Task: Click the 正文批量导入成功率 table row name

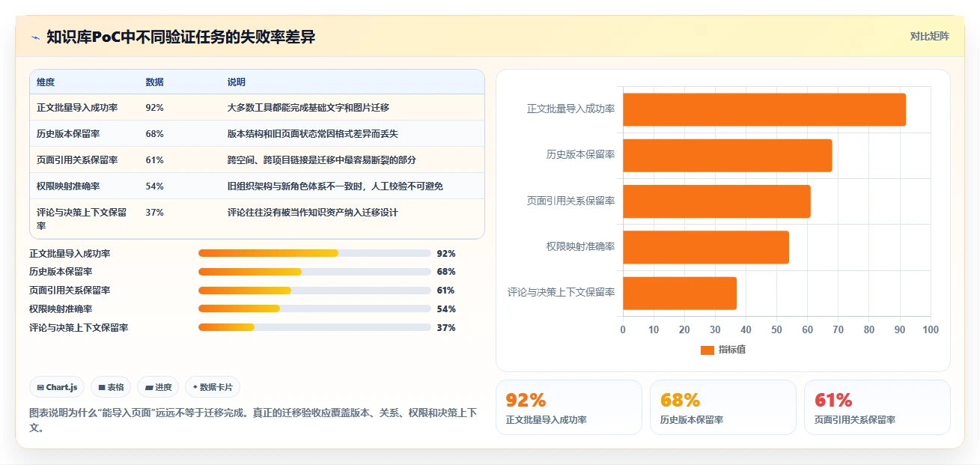Action: point(77,108)
